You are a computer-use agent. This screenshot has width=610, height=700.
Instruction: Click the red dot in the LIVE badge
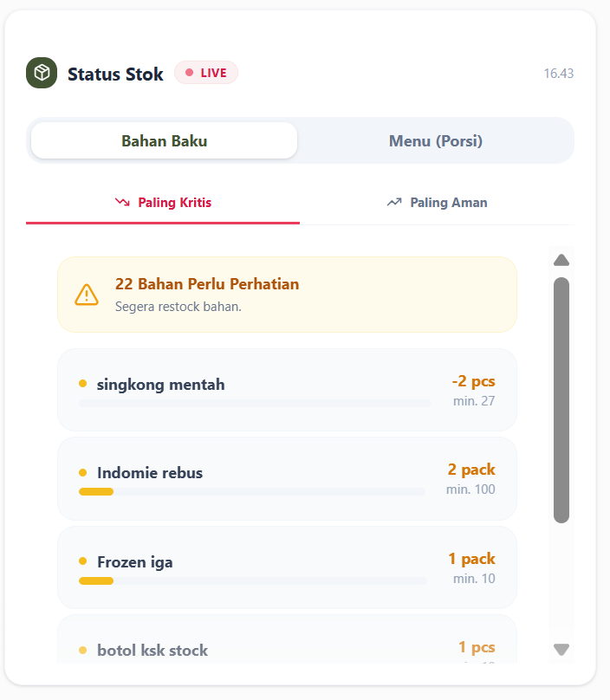click(x=189, y=73)
